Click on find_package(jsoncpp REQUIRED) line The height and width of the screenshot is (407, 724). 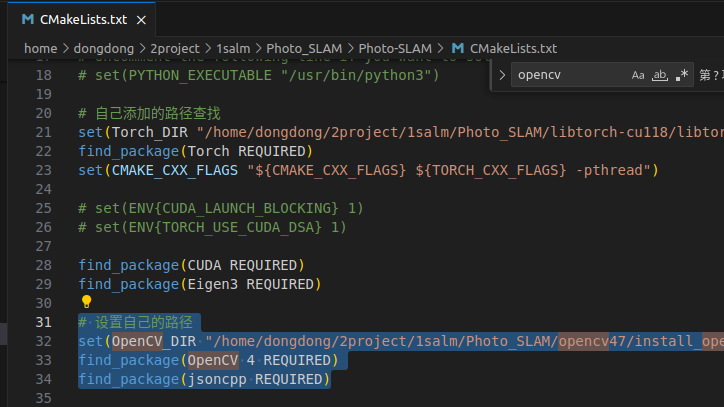point(205,379)
